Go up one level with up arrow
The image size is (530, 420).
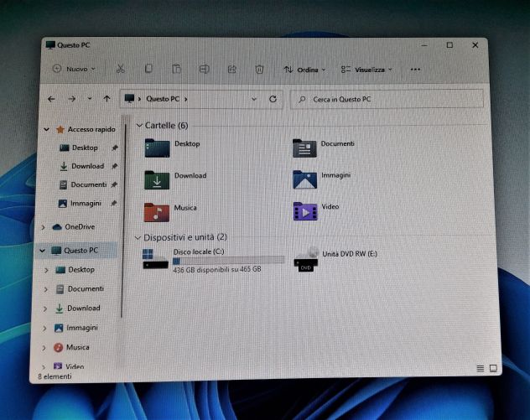[107, 99]
